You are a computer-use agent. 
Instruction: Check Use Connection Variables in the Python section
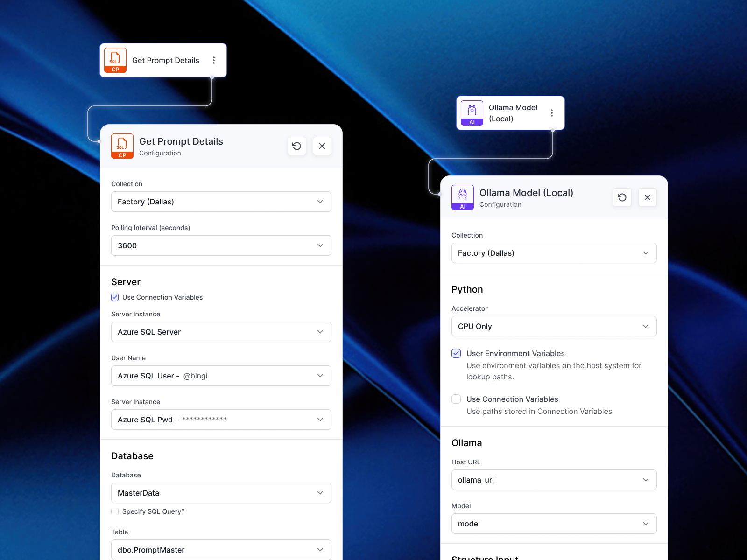tap(456, 399)
